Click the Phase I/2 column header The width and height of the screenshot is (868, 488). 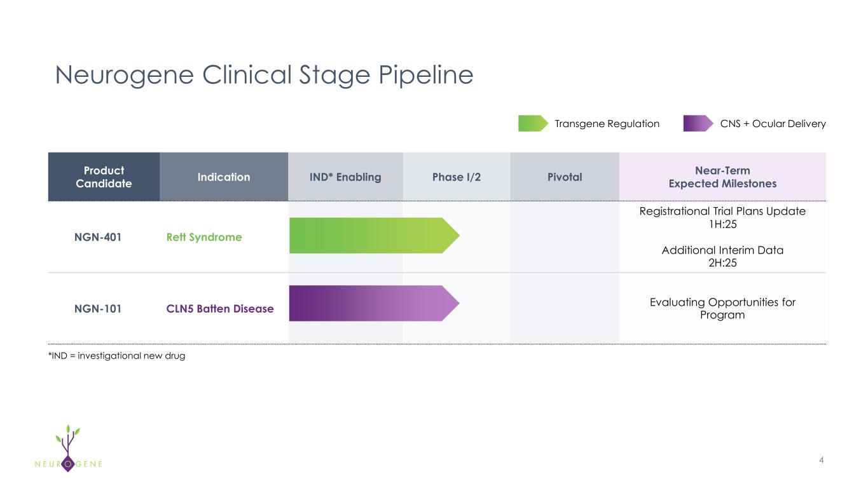pos(457,177)
